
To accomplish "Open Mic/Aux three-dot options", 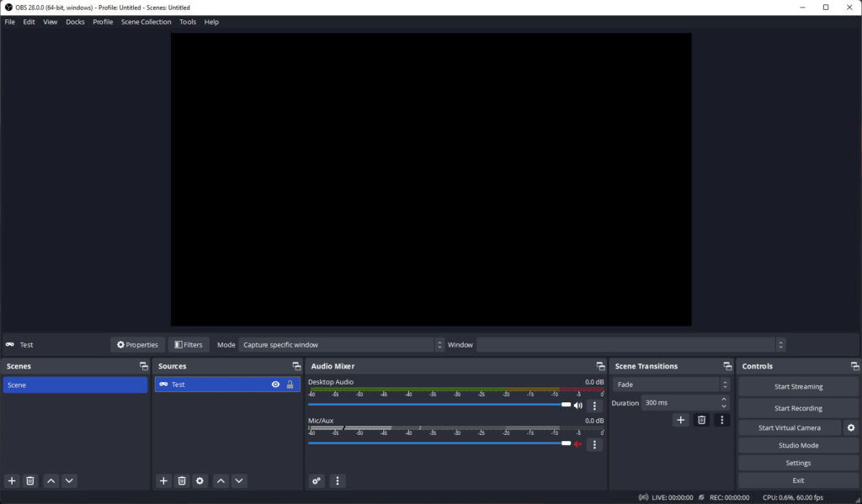I will 594,444.
